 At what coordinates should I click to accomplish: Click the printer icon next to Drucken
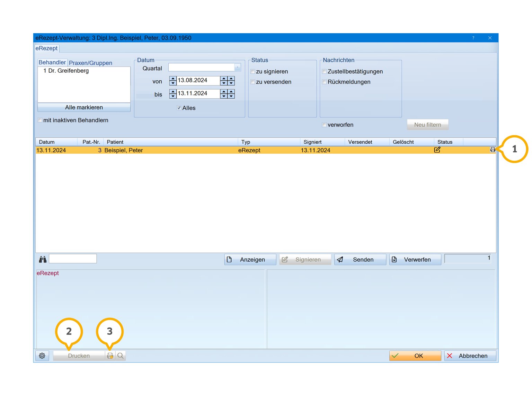pos(110,356)
